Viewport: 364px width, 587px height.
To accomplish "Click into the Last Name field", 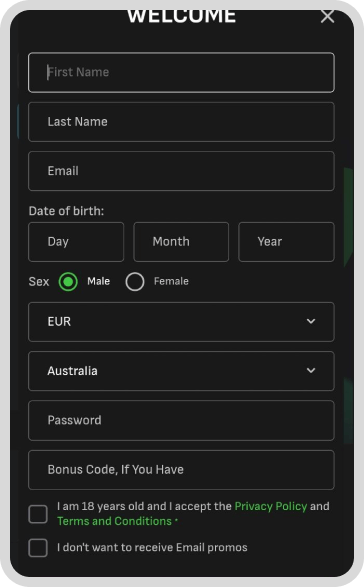I will coord(181,122).
